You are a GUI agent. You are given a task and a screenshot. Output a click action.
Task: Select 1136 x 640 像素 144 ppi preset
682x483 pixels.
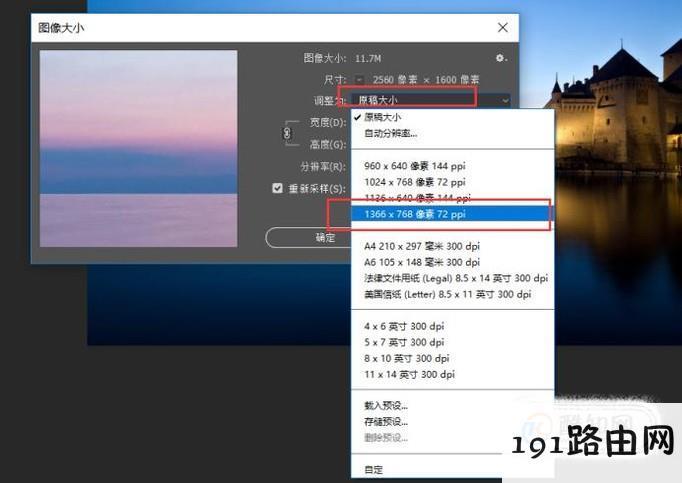point(452,198)
